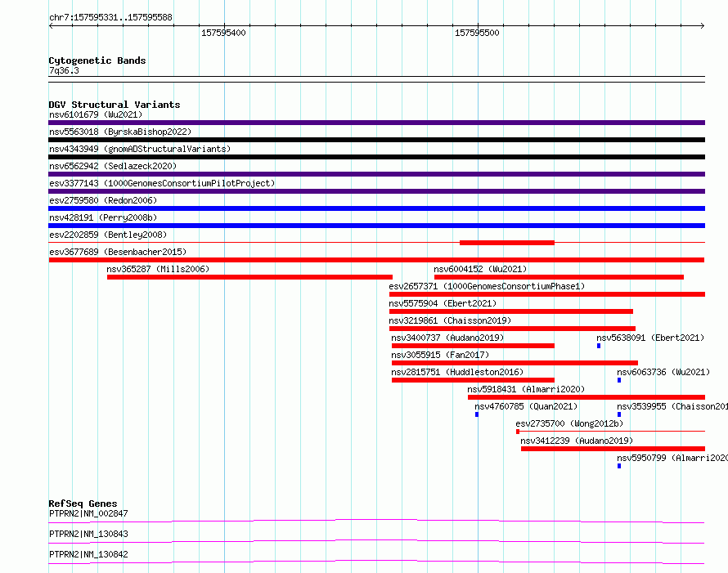Screen dimensions: 728x573
Task: Click the nsv6101679 (Wu2021) variant label
Action: (96, 114)
